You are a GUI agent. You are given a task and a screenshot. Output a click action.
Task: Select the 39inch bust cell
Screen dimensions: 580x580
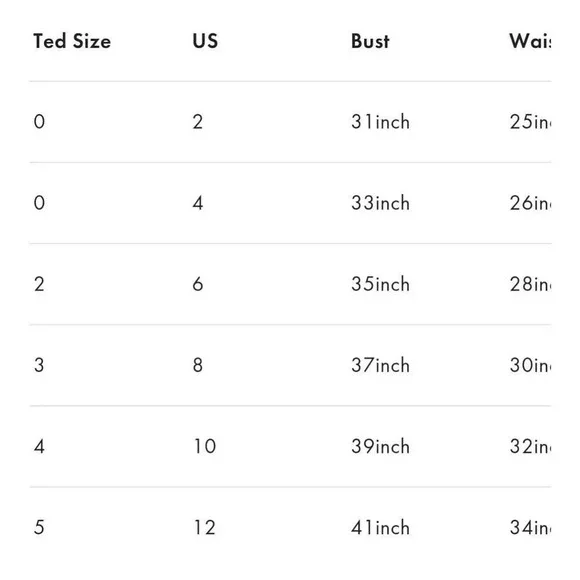pos(381,446)
